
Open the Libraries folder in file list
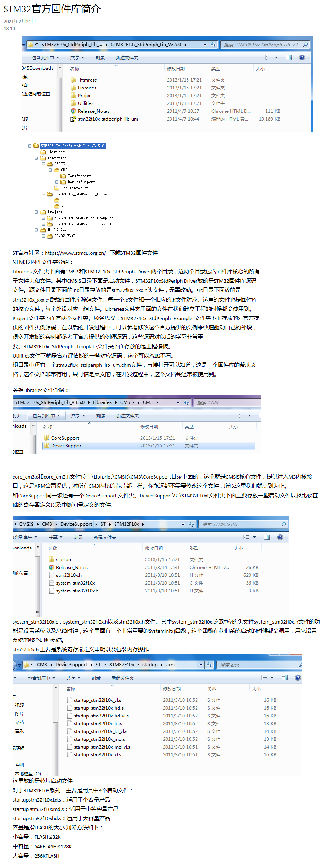(x=87, y=88)
